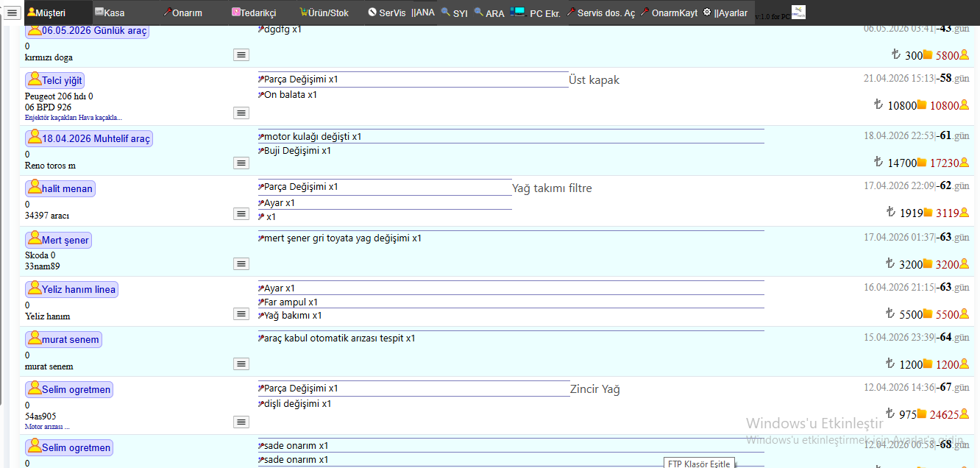Open row menu for Telci yiğit record

tap(241, 113)
